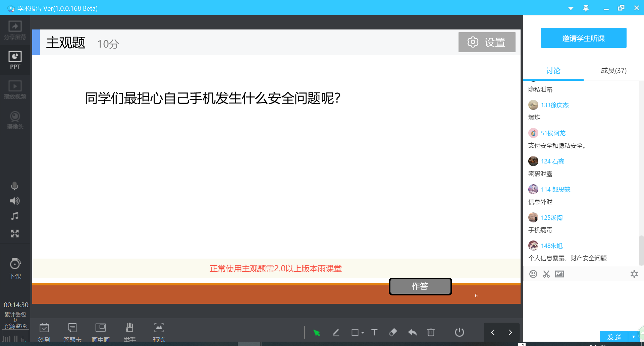Select the 讨论 discussion tab

[x=553, y=71]
